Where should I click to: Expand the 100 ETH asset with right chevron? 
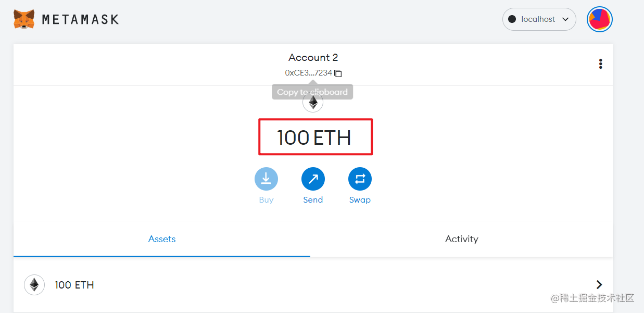(x=599, y=284)
